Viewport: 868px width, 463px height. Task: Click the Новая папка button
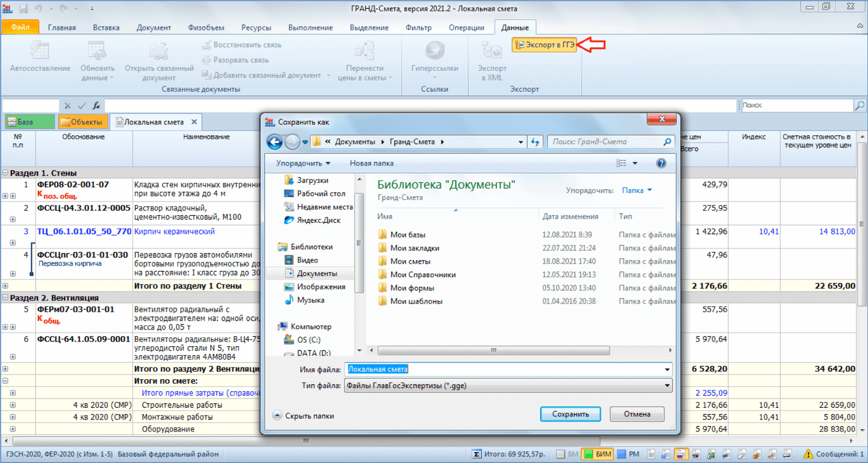pos(372,163)
